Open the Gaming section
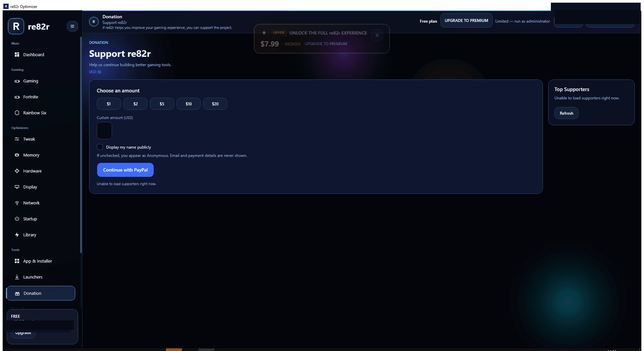Viewport: 644px width, 351px height. click(41, 81)
